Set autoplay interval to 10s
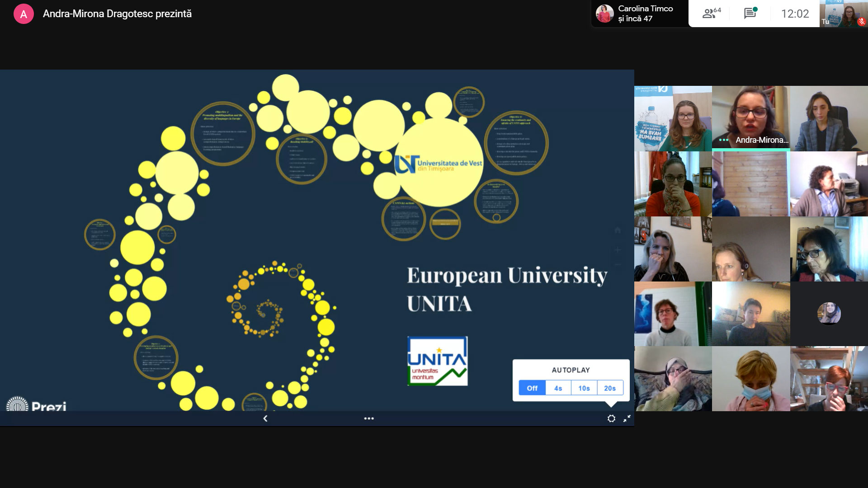The width and height of the screenshot is (868, 488). 584,388
